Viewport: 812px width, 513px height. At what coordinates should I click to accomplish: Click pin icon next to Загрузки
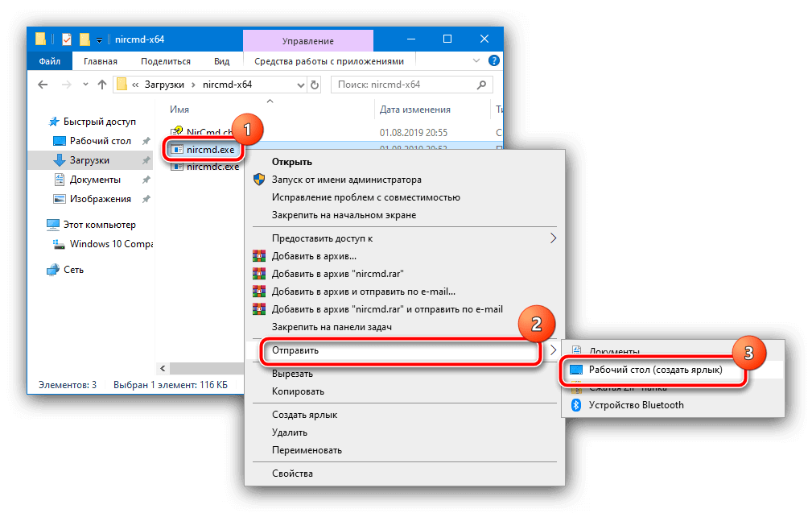pos(146,160)
